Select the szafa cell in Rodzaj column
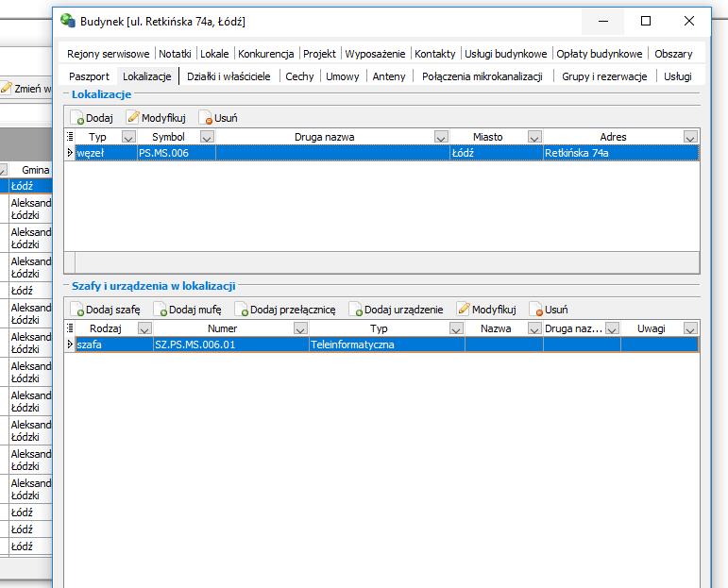Screen dimensions: 728x588 pos(113,344)
